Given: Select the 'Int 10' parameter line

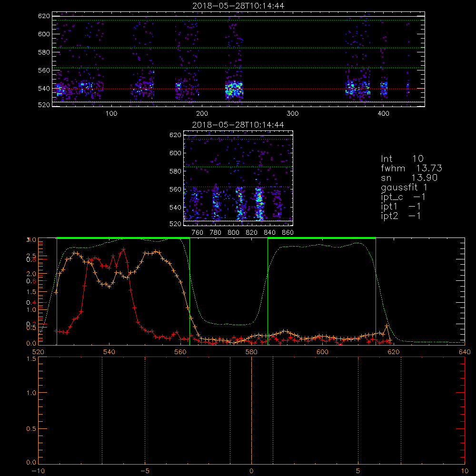Looking at the screenshot, I should [402, 159].
